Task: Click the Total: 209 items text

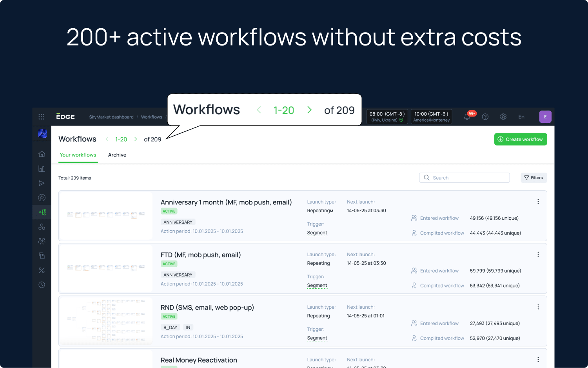Action: coord(74,178)
